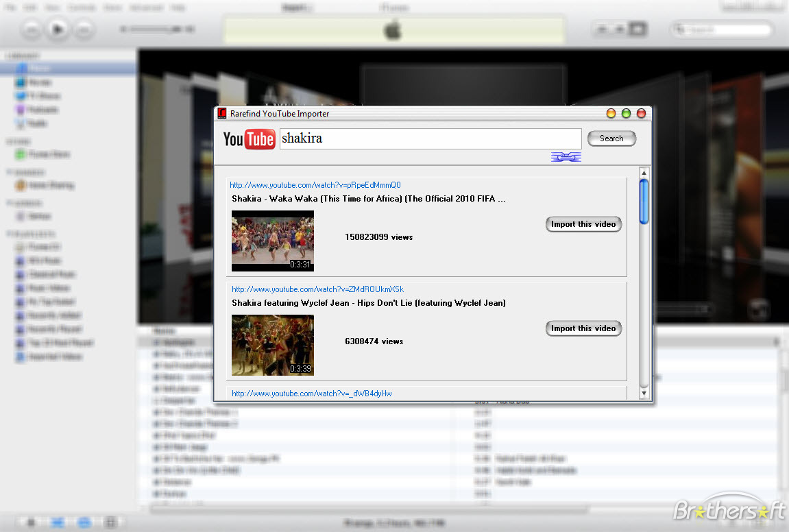Screen dimensions: 789x532
Task: Open the watch?v=pRpeEdMmmQ0 link
Action: 315,184
